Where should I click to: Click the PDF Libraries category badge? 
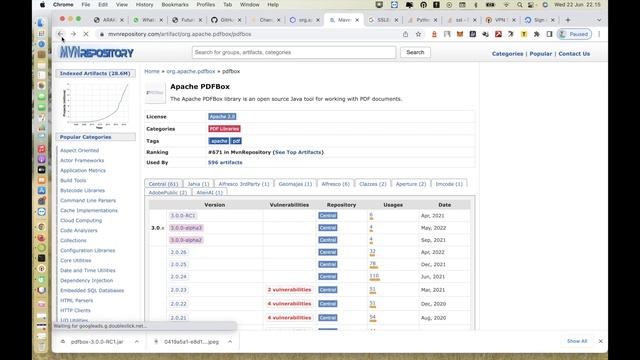coord(224,129)
